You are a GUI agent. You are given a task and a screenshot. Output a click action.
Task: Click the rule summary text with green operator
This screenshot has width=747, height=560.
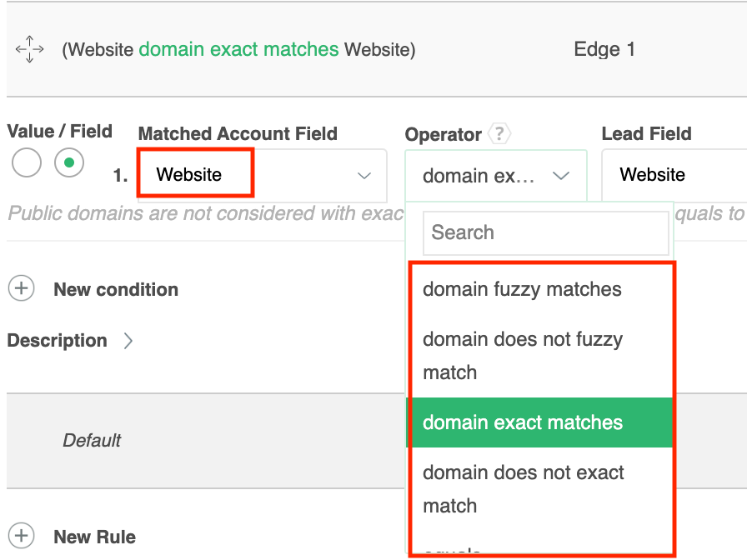238,49
